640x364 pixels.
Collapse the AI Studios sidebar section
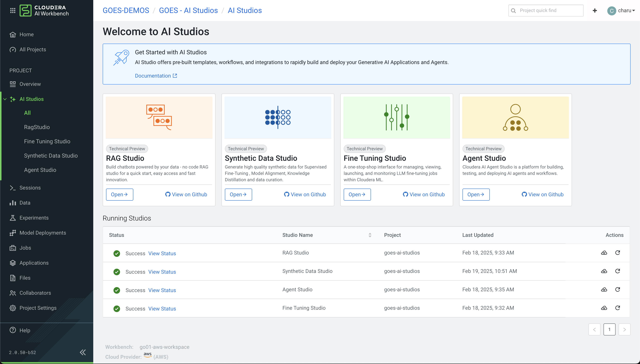[5, 99]
